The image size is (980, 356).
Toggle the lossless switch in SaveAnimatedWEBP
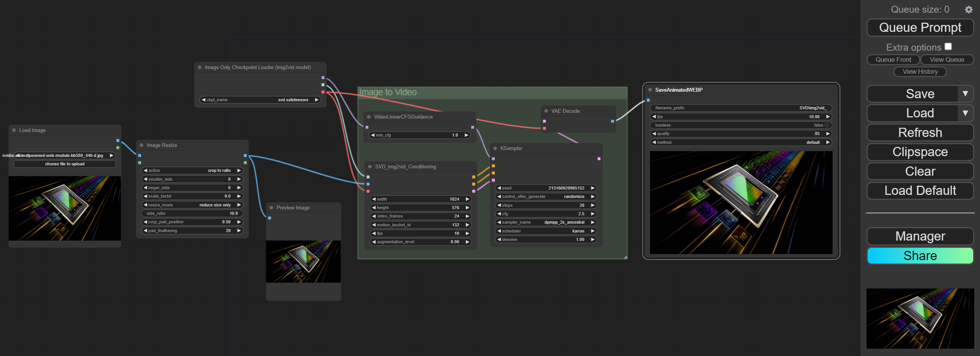point(827,125)
